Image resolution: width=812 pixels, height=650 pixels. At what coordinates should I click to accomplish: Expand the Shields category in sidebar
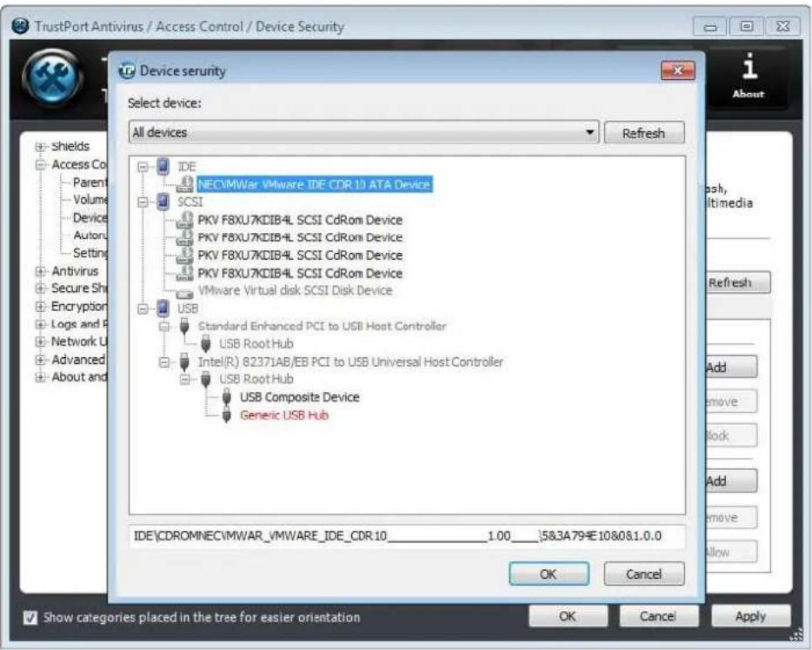40,147
